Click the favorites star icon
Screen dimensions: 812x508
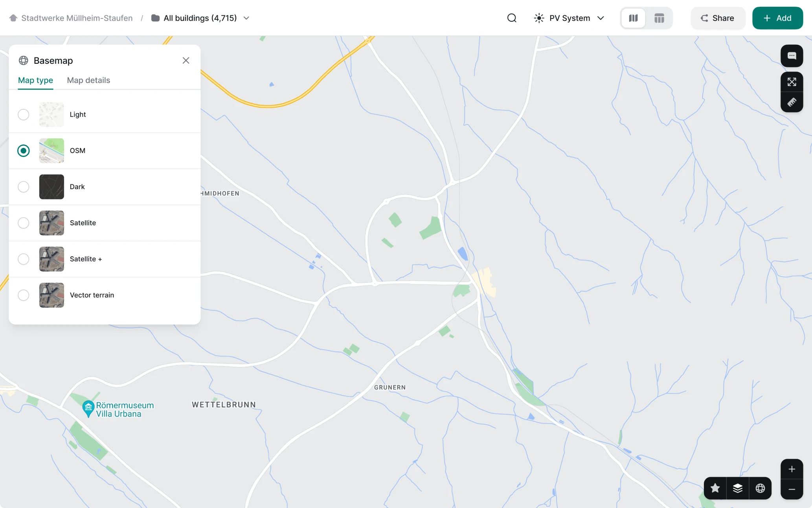click(x=715, y=488)
